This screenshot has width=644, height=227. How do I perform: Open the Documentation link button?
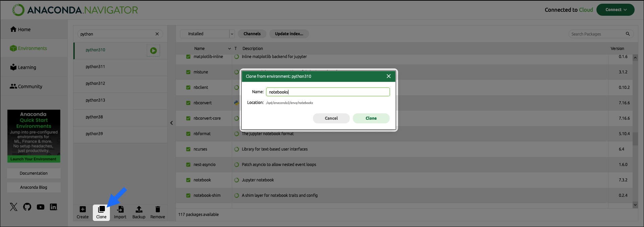34,173
